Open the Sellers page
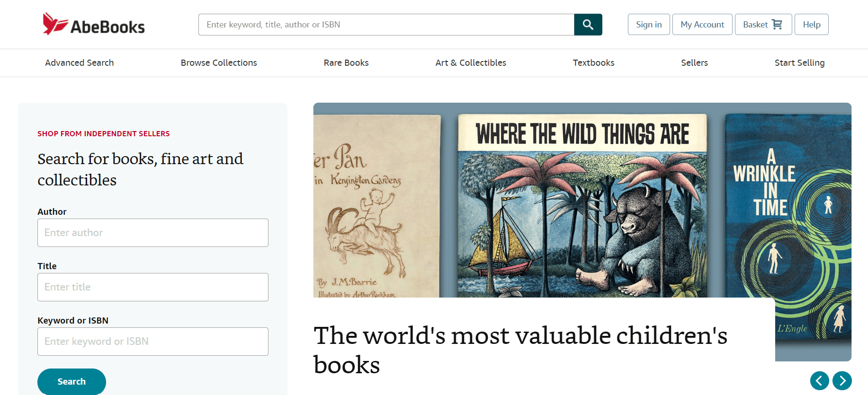 click(x=694, y=62)
